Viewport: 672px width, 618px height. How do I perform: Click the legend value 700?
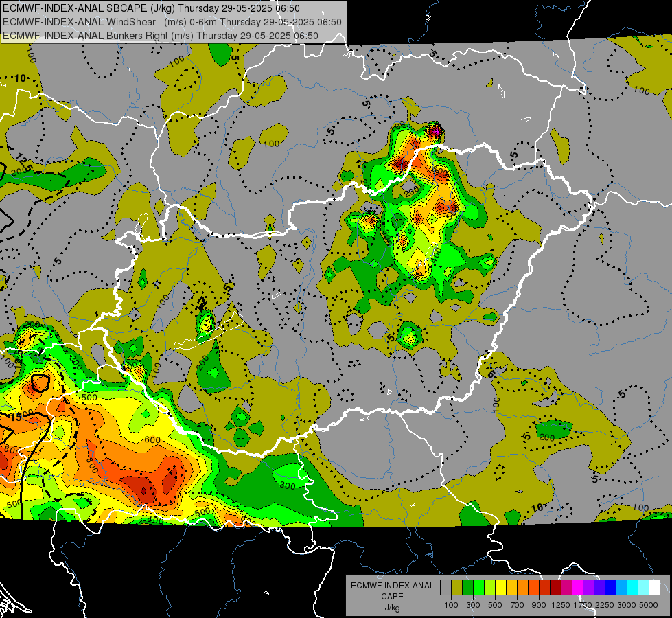pos(518,605)
